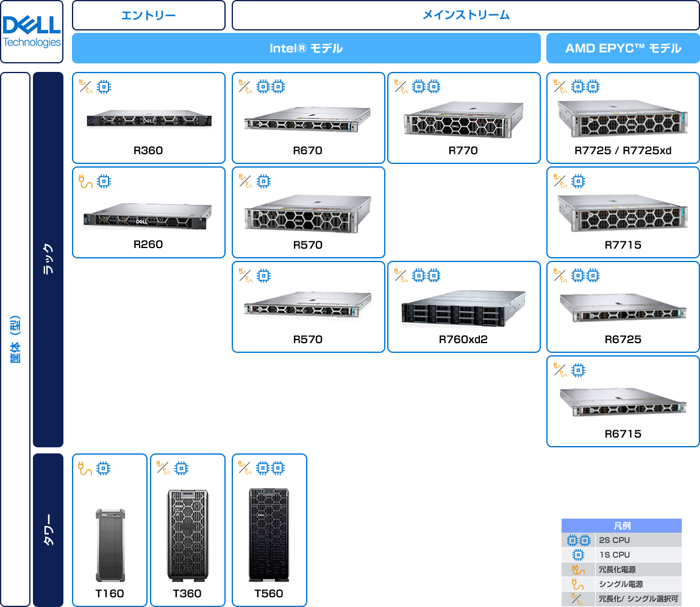Select the メインストリーム category header
Viewport: 700px width, 607px height.
coord(466,15)
